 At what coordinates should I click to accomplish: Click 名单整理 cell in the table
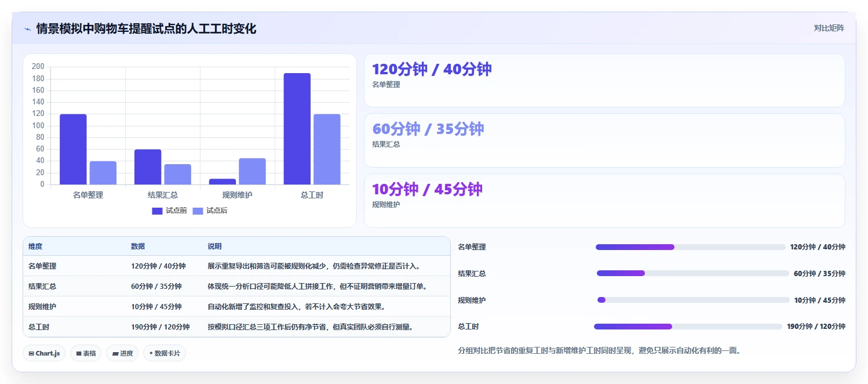tap(42, 266)
